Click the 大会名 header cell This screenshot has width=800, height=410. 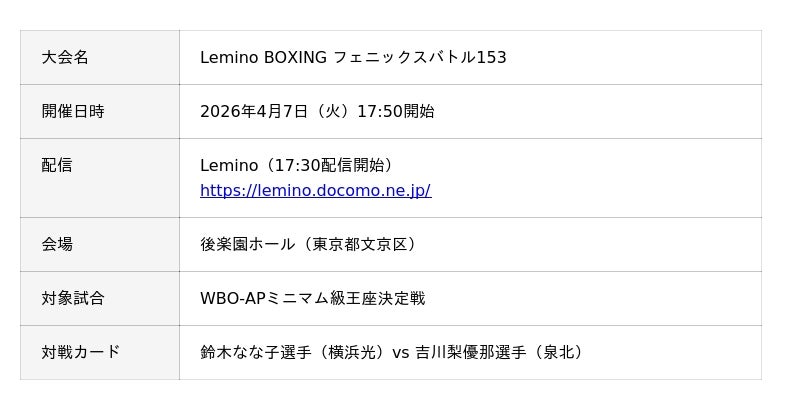[x=65, y=58]
